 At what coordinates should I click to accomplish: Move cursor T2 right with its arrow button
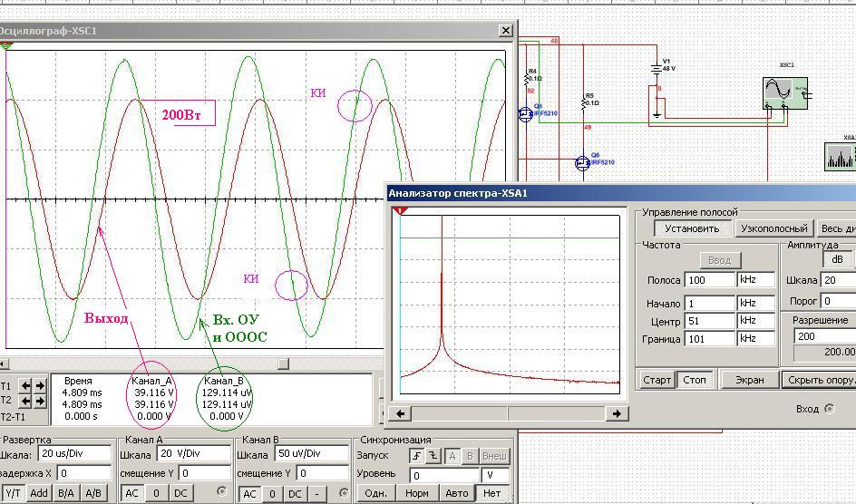[x=40, y=402]
